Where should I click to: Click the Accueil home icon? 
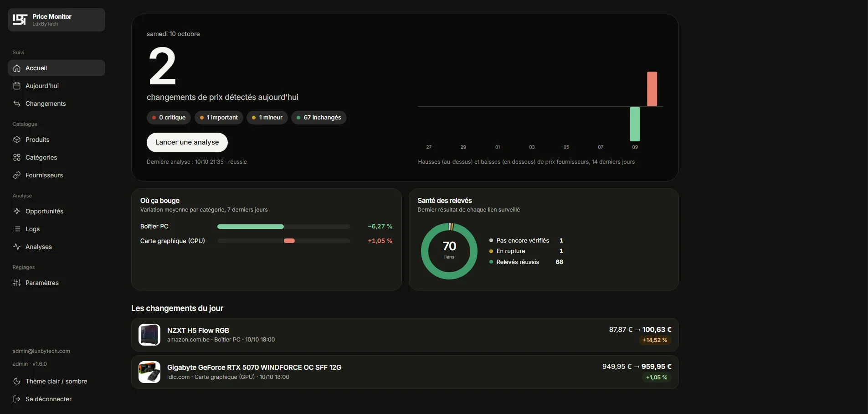pos(17,68)
